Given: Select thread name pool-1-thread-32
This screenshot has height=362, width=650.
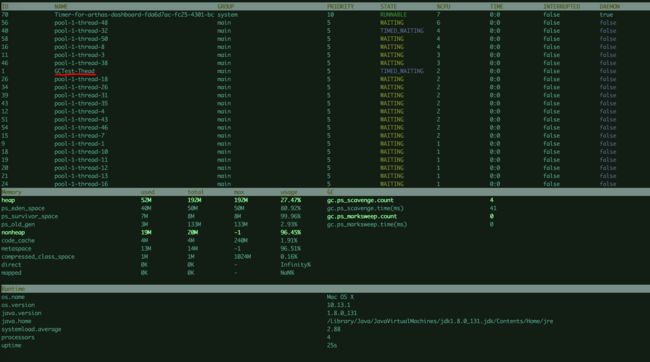Looking at the screenshot, I should 81,31.
